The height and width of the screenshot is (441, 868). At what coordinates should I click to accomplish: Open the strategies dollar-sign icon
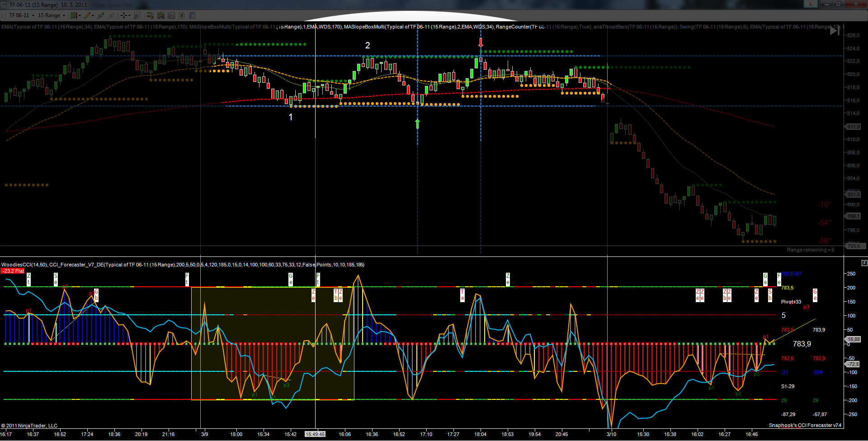coord(182,15)
